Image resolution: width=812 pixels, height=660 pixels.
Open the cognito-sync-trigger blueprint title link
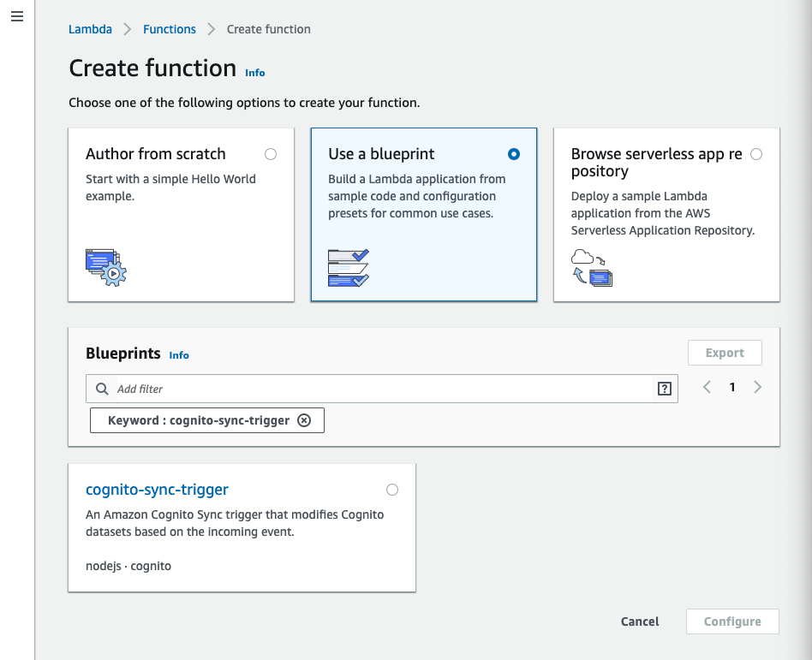click(x=157, y=489)
